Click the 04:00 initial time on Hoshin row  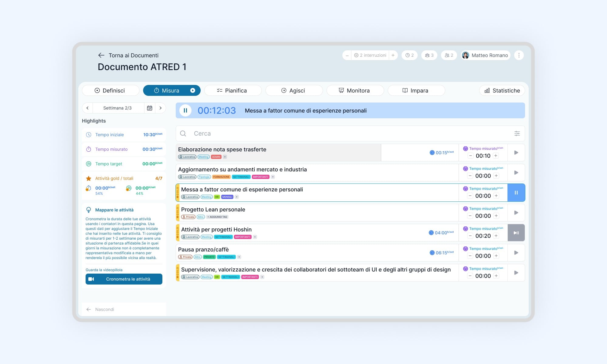tap(441, 233)
